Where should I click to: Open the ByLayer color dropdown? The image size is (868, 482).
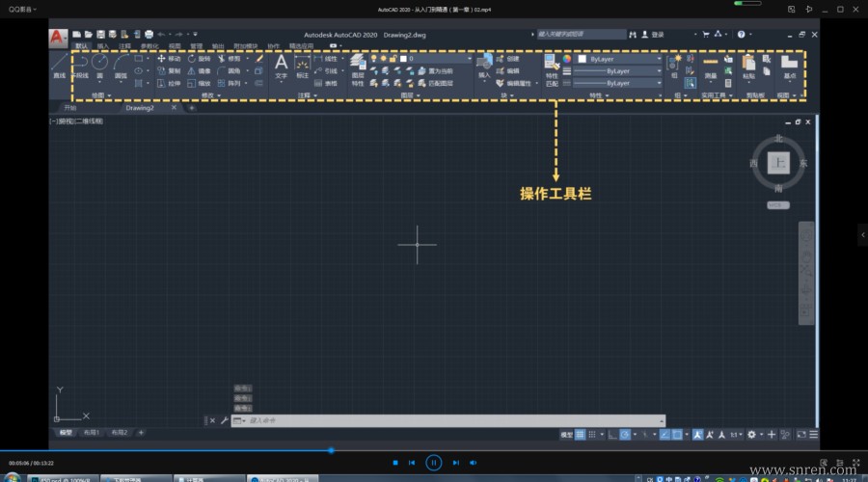coord(620,59)
